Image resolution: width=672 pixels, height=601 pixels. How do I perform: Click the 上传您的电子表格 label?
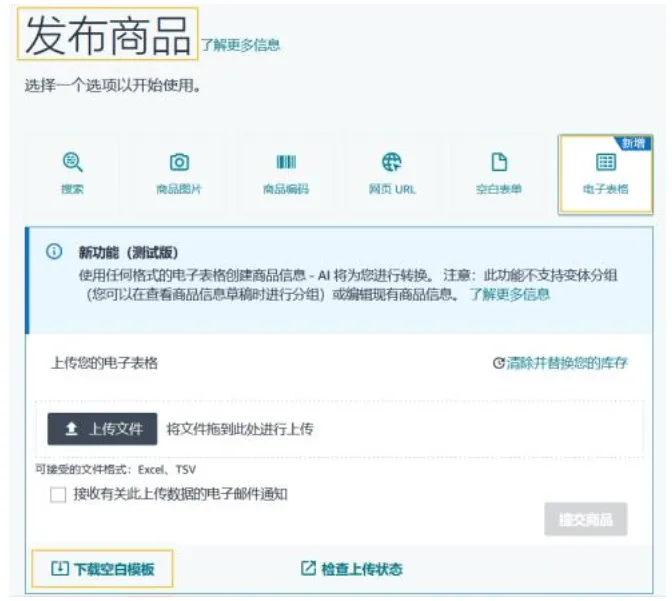pos(104,363)
